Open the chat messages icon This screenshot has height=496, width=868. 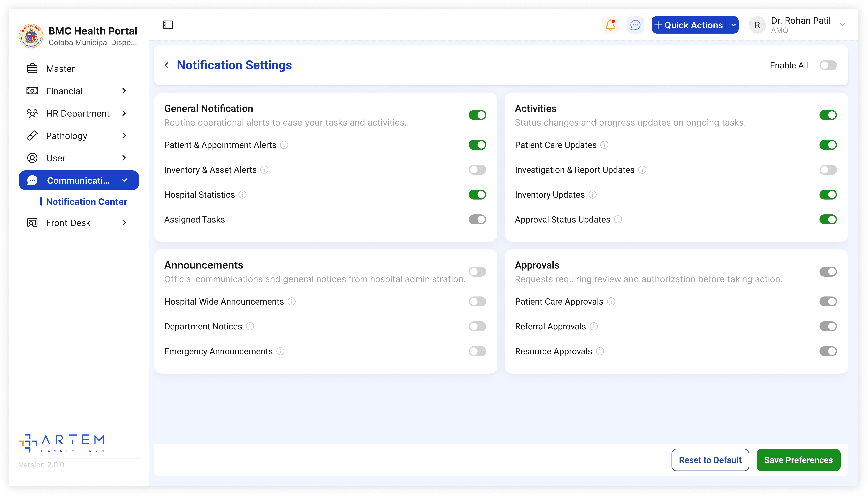pyautogui.click(x=635, y=25)
